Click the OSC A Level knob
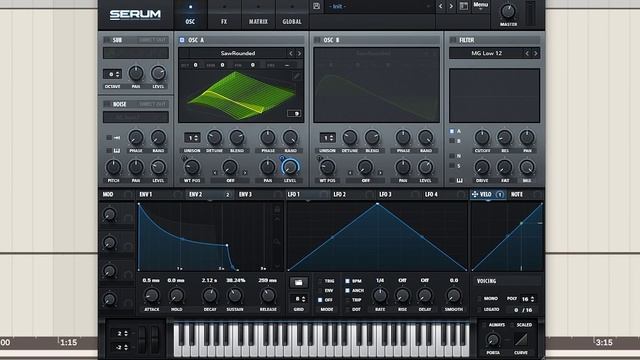Screen dimensions: 640x360 tap(290, 167)
